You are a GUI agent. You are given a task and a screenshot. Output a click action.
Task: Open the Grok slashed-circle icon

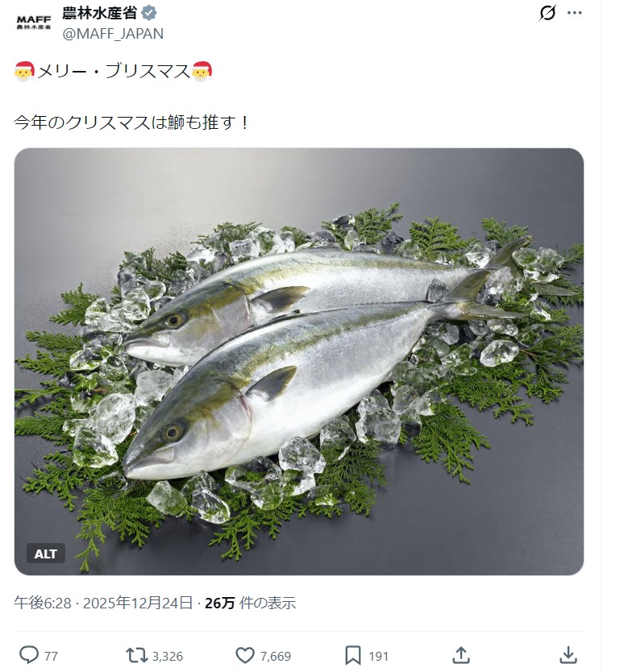[x=547, y=14]
